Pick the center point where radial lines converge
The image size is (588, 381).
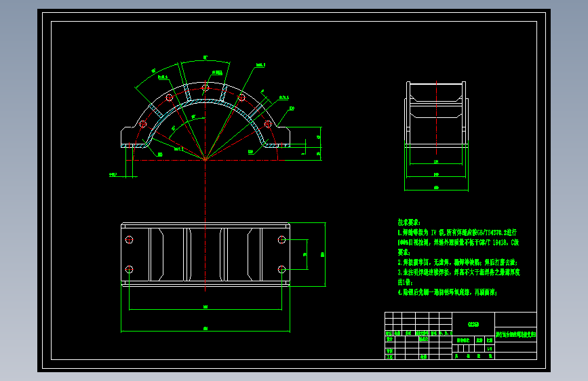click(x=205, y=160)
